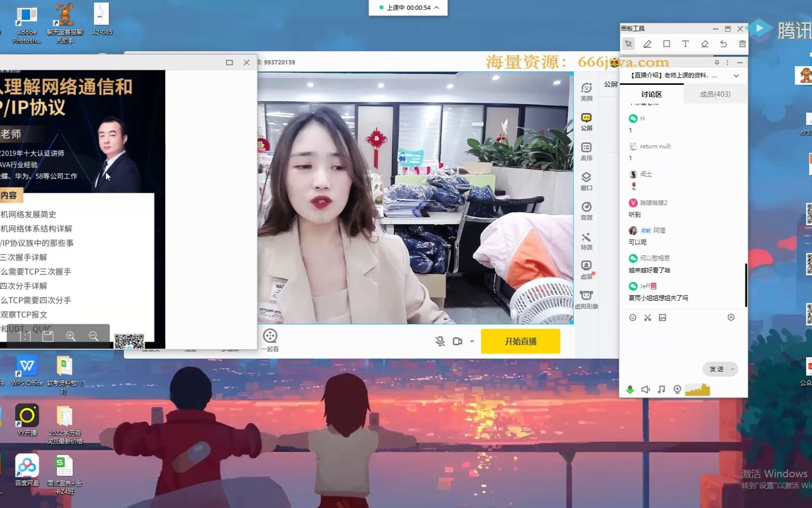
Task: Click the audio level meter
Action: click(x=698, y=389)
